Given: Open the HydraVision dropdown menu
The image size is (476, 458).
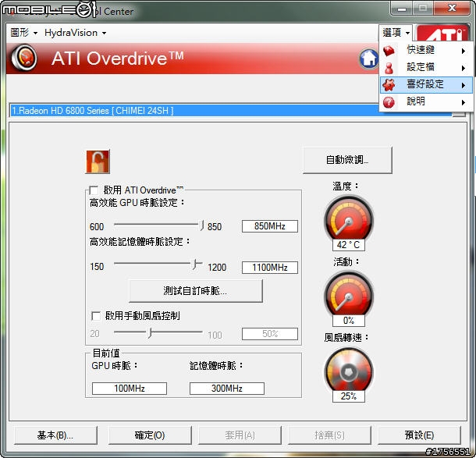Looking at the screenshot, I should (x=75, y=33).
